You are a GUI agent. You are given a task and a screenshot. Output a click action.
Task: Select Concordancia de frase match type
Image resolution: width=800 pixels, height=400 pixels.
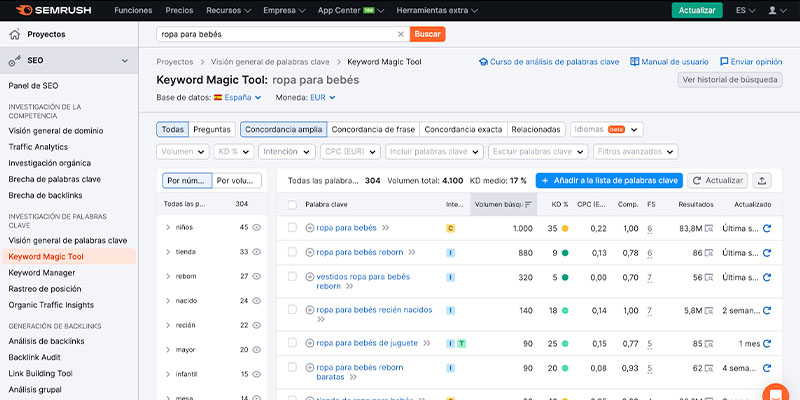point(373,130)
